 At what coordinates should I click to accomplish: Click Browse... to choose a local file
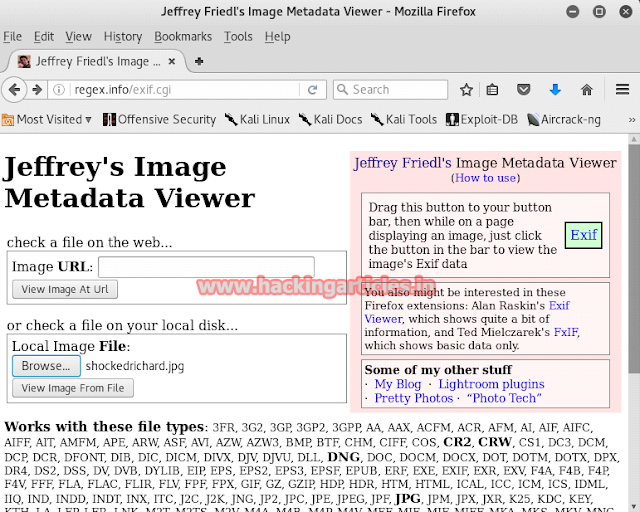point(46,366)
